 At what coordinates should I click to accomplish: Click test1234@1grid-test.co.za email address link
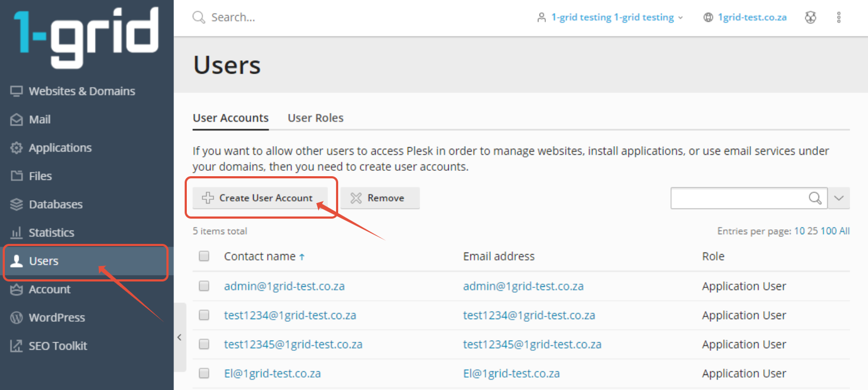(529, 315)
